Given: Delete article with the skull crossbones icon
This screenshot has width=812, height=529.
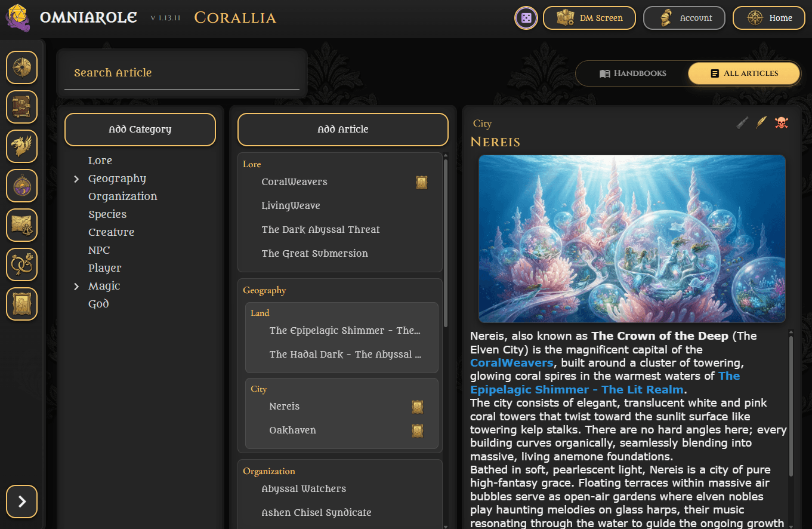Looking at the screenshot, I should click(x=781, y=123).
